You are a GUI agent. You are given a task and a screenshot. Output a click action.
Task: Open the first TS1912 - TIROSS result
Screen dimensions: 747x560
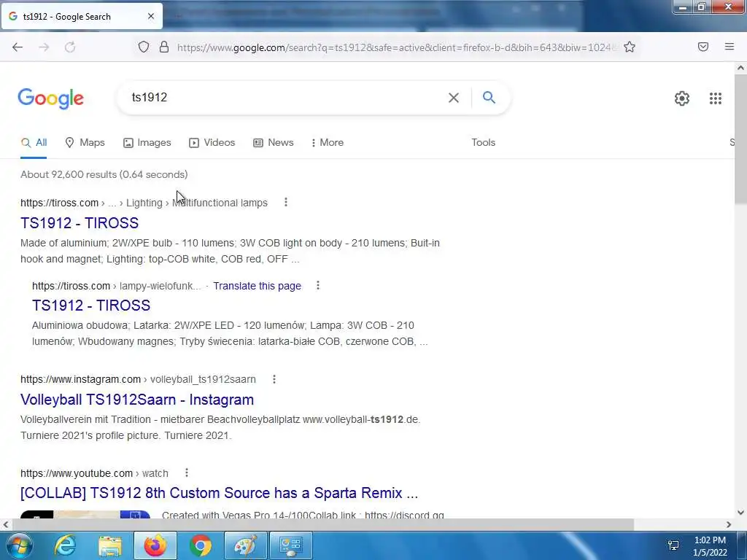(x=80, y=223)
